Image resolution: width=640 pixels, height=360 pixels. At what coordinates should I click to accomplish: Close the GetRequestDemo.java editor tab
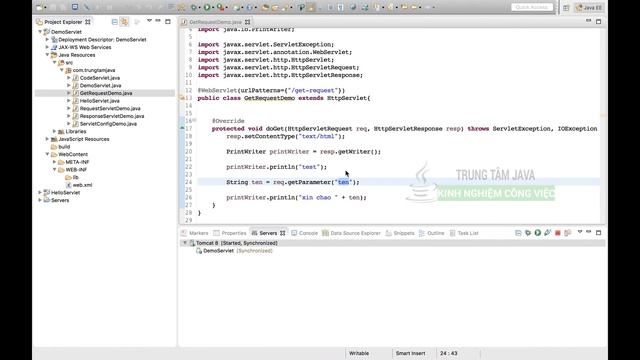tap(248, 22)
